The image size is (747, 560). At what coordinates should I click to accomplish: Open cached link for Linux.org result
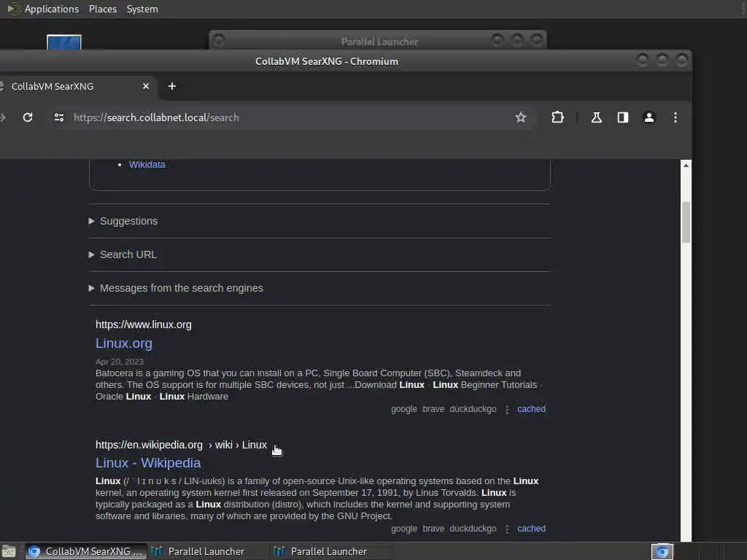tap(531, 409)
